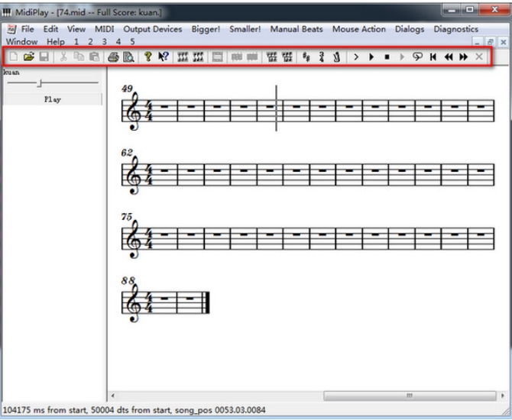Click the yellow question mark Help icon
Viewport: 512px width, 420px height.
pos(148,57)
